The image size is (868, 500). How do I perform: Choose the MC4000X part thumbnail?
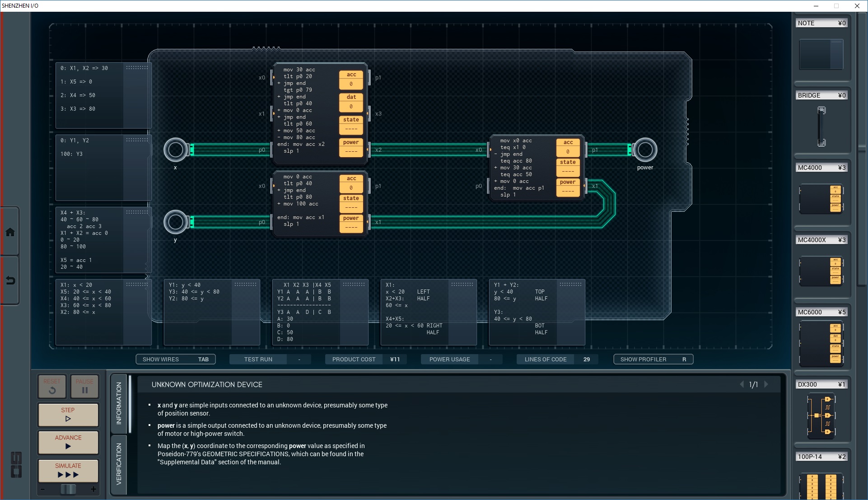[x=821, y=271]
